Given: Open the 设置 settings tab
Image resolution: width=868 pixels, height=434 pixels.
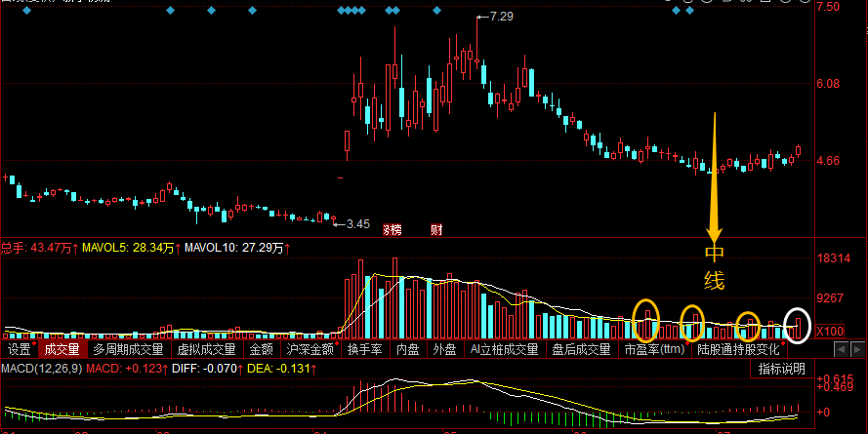Looking at the screenshot, I should [20, 349].
